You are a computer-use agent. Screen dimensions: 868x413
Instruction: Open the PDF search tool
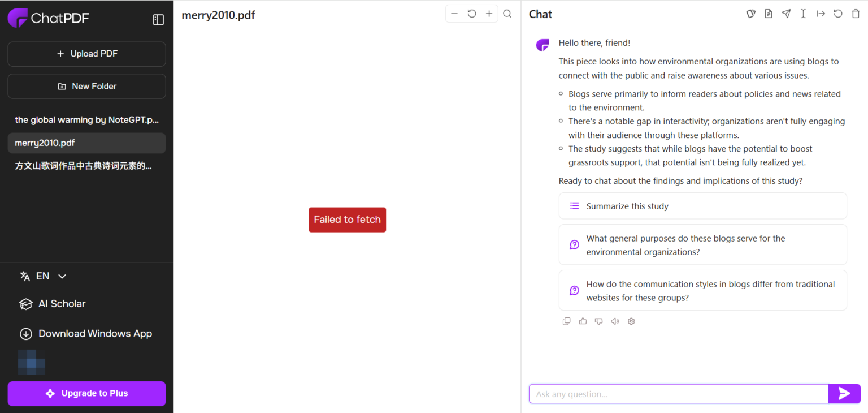coord(507,14)
